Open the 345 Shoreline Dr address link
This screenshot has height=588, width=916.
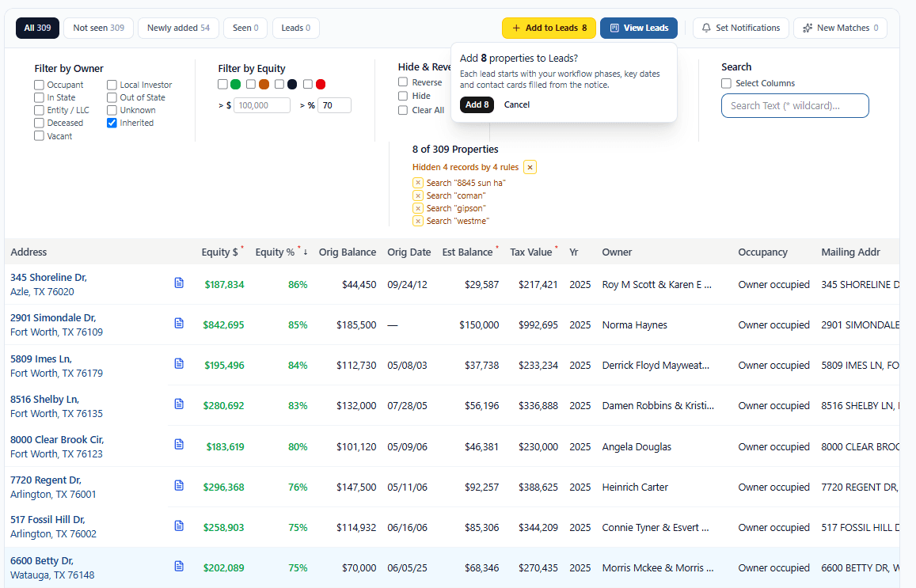pos(48,284)
